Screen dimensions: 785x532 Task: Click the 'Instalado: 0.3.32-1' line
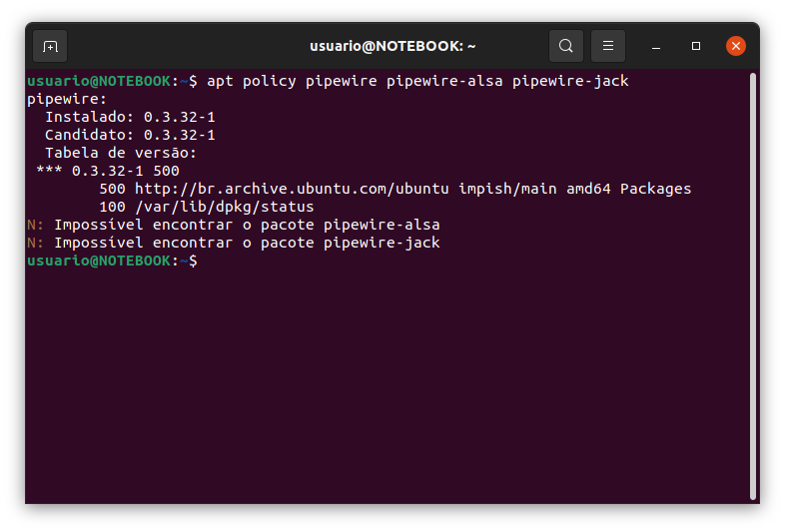[130, 117]
